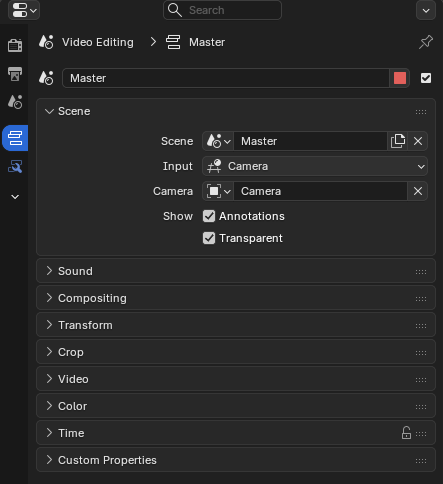Browse camera objects dropdown
Screen dimensions: 443x484
218,191
